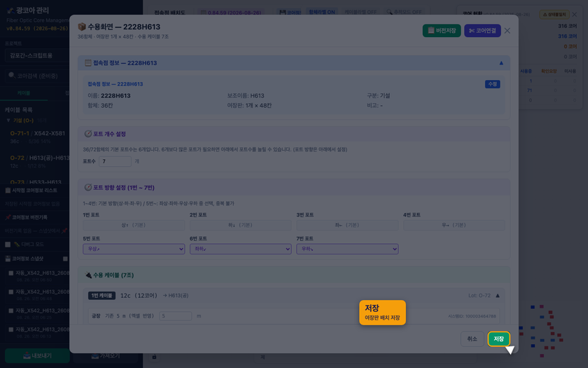Open the 7번 포트 direction dropdown

347,249
